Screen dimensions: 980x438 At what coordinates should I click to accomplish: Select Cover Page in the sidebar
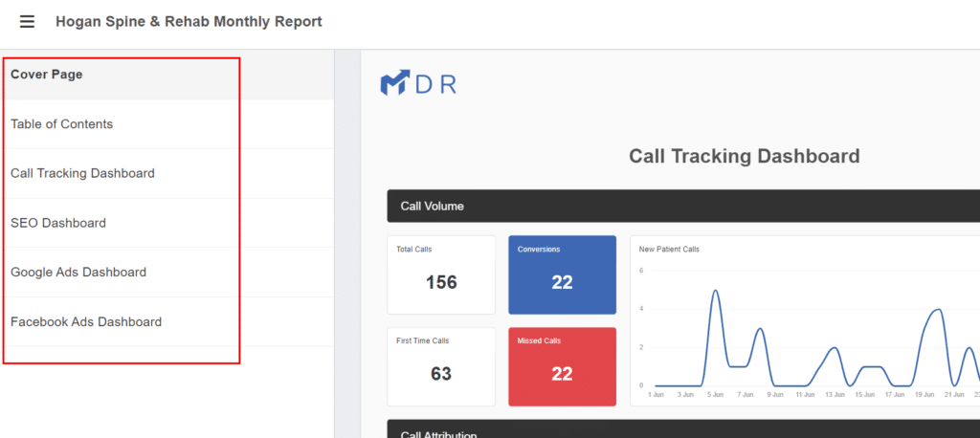[x=47, y=75]
